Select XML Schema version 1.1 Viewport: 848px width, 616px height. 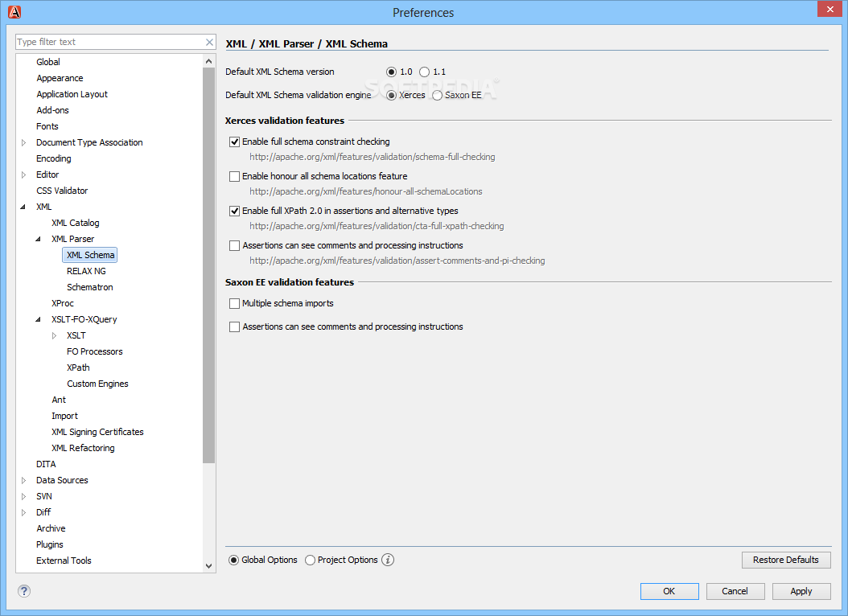(x=425, y=72)
